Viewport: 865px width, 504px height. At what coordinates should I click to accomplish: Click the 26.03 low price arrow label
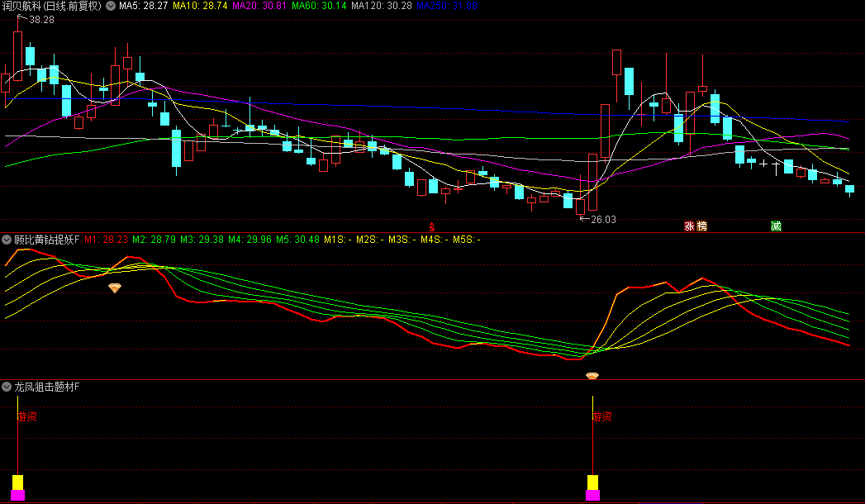coord(598,219)
